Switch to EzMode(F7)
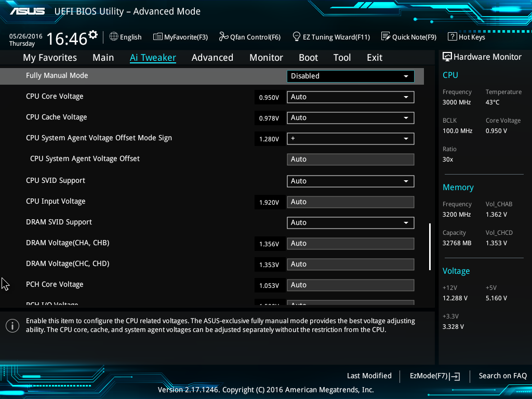The height and width of the screenshot is (399, 532). click(435, 376)
